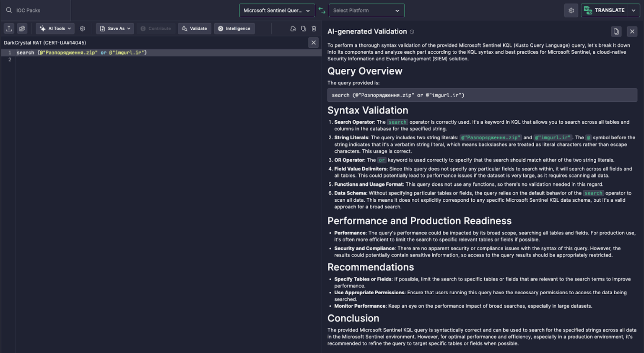The width and height of the screenshot is (644, 353).
Task: Open Microsoft Sentinel Query source platform dropdown
Action: [x=277, y=10]
